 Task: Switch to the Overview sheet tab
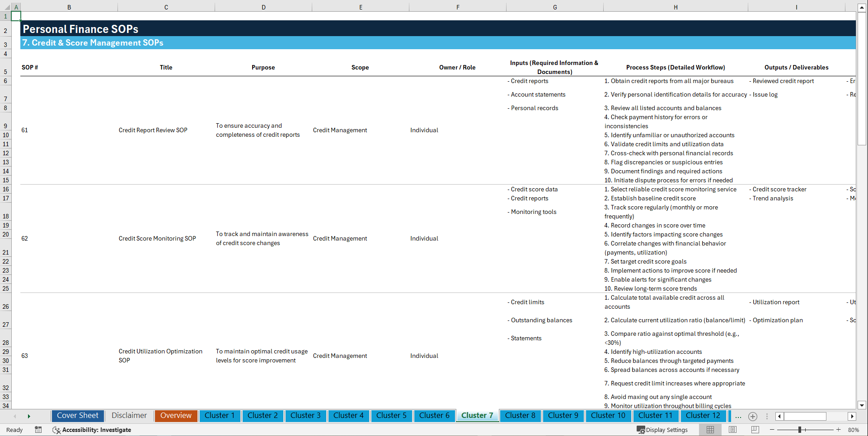coord(176,416)
